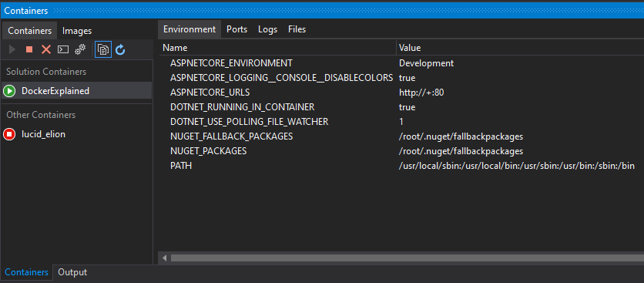Screen dimensions: 644x283
Task: Attach debugger to process gears icon
Action: [79, 50]
